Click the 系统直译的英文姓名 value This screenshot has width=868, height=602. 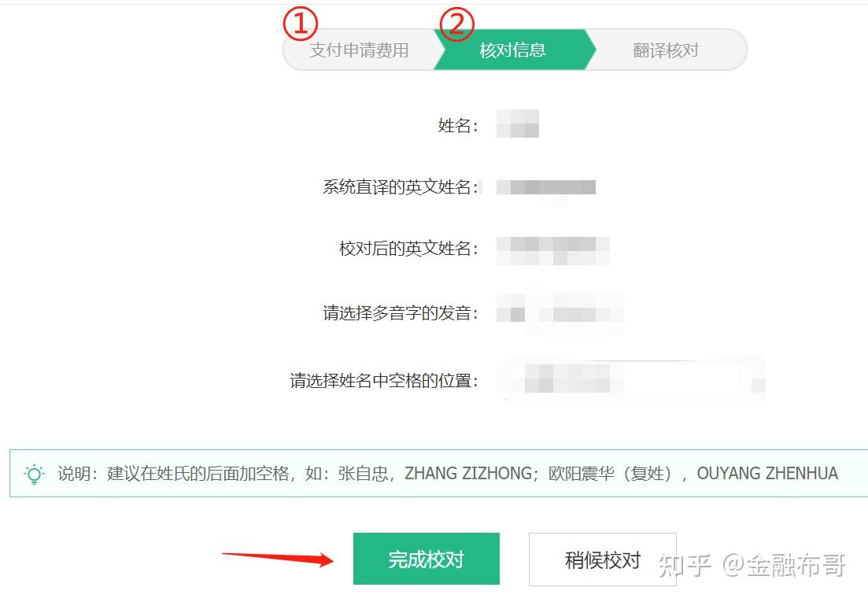[x=546, y=187]
